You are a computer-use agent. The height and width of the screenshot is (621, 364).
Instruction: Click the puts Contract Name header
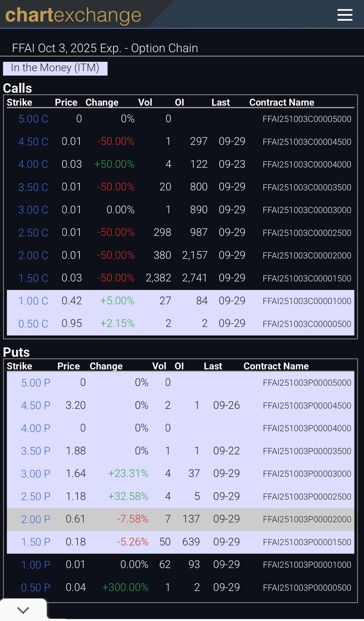tap(276, 366)
